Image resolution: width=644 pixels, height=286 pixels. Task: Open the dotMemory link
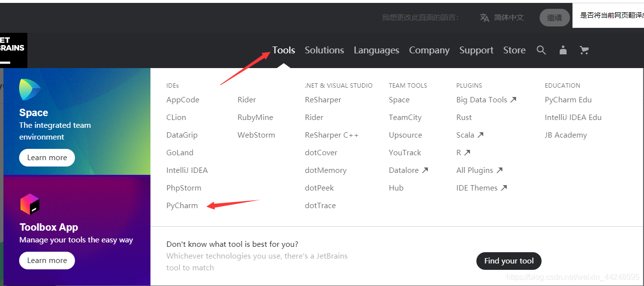point(325,170)
